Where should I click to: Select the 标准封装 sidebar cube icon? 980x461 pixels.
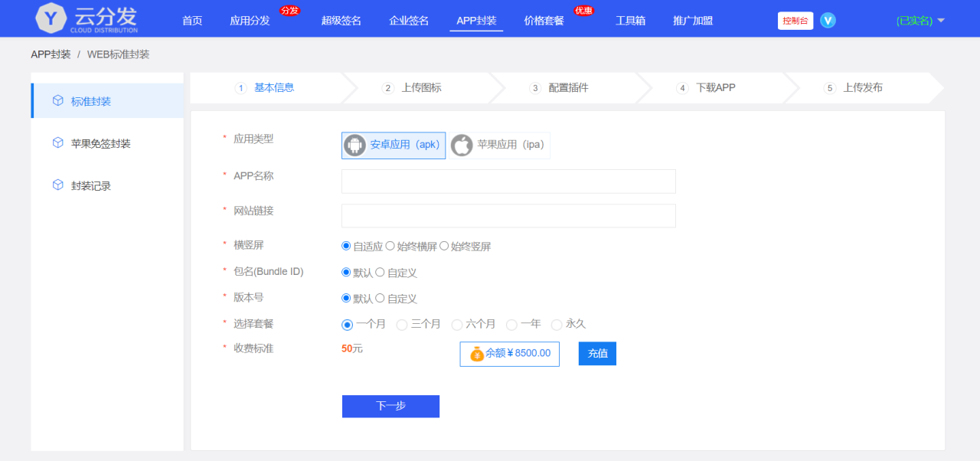click(x=57, y=100)
